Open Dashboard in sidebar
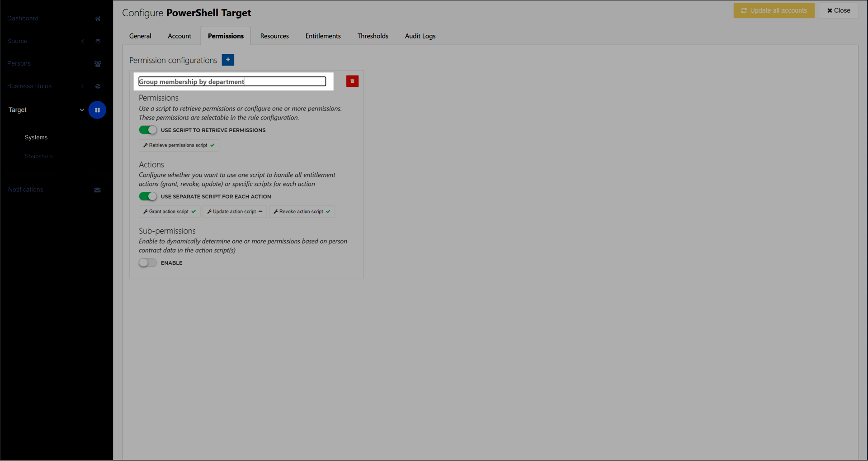This screenshot has width=868, height=461. (x=23, y=19)
